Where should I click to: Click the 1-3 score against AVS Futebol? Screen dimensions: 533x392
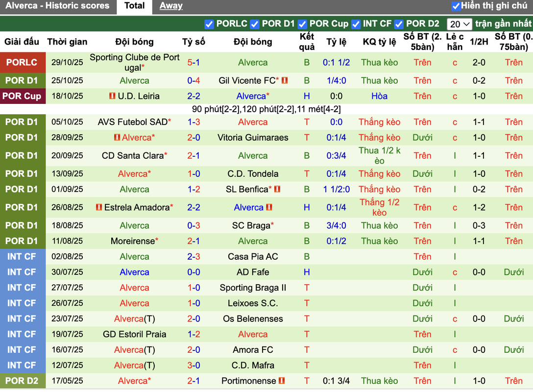coord(194,122)
